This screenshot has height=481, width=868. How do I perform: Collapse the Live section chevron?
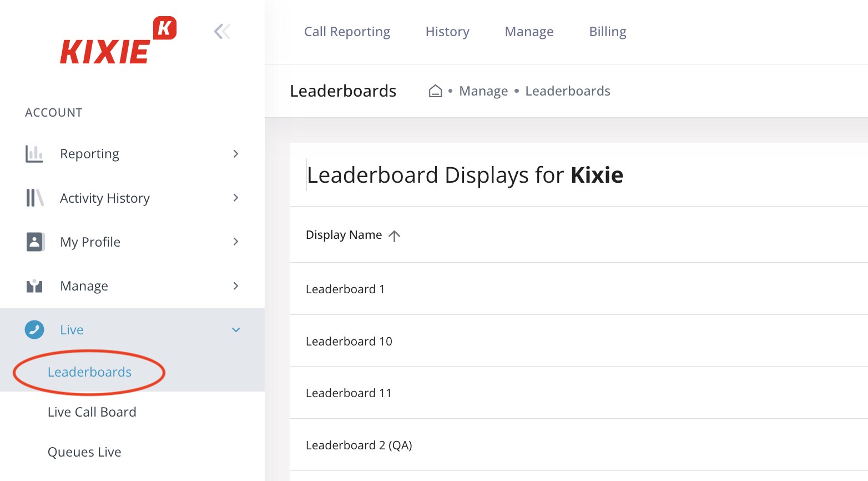(x=236, y=330)
